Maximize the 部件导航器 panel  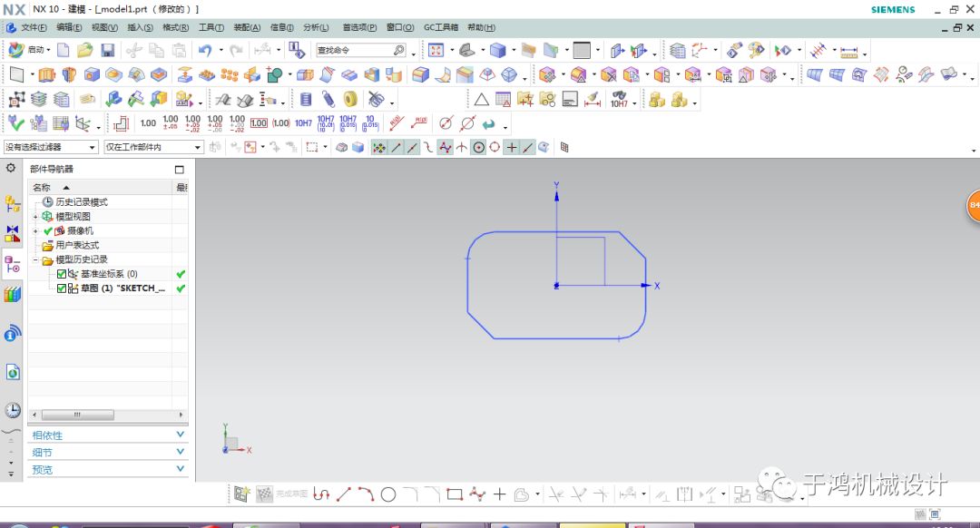(180, 170)
